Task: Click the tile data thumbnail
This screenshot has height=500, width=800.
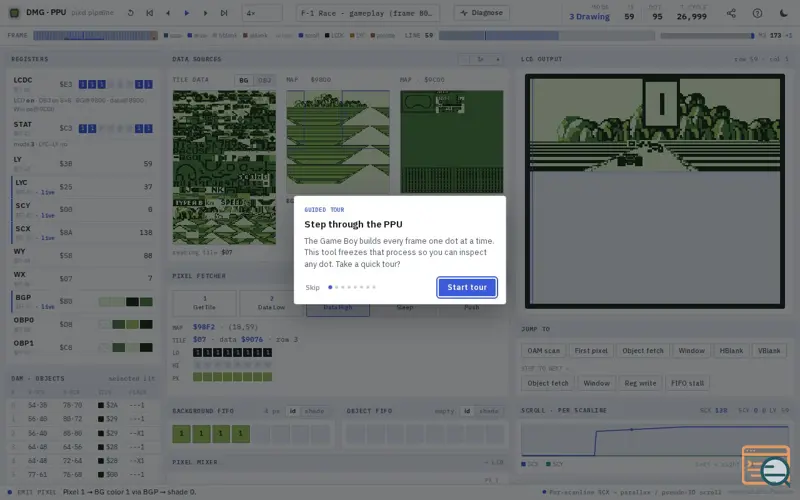Action: click(x=224, y=167)
